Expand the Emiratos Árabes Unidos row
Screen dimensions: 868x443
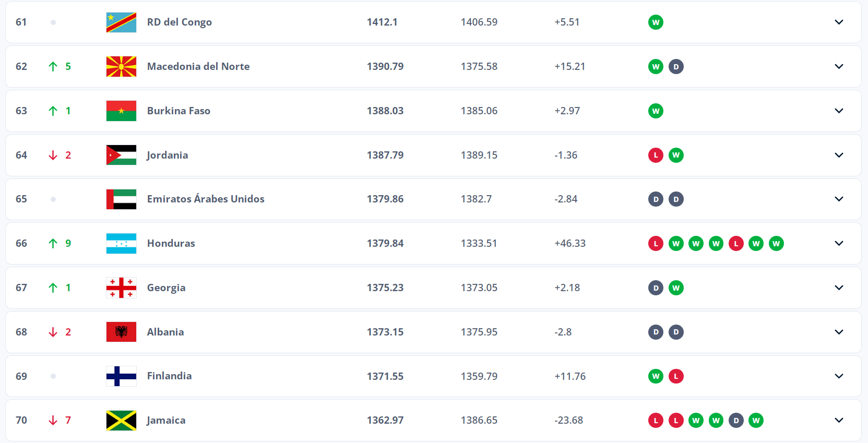pyautogui.click(x=839, y=199)
